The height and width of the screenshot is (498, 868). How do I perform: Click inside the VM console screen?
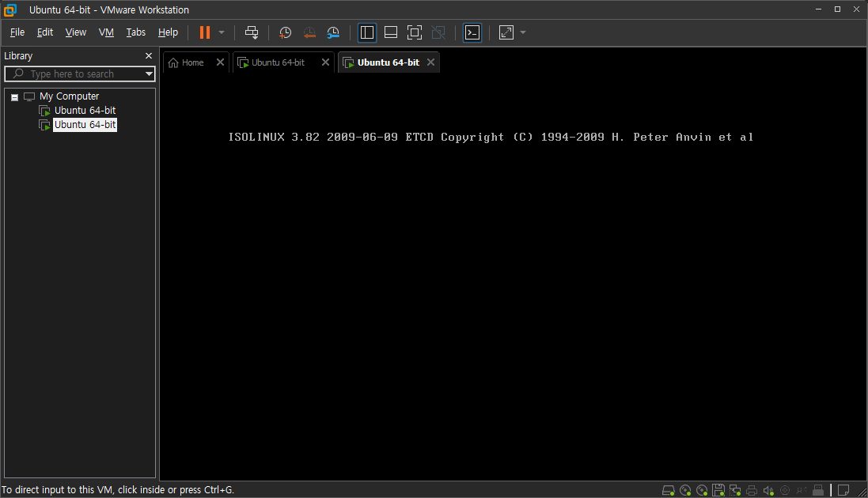[x=514, y=277]
